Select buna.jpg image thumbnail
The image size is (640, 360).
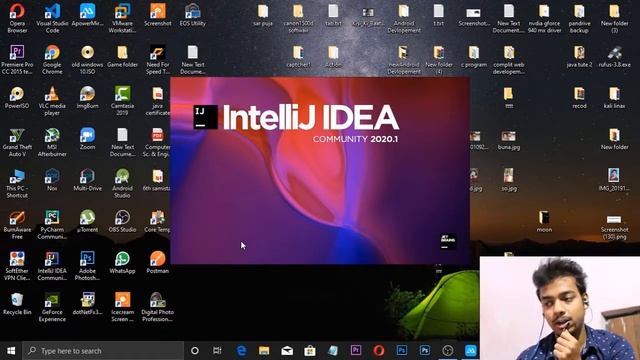(x=509, y=140)
